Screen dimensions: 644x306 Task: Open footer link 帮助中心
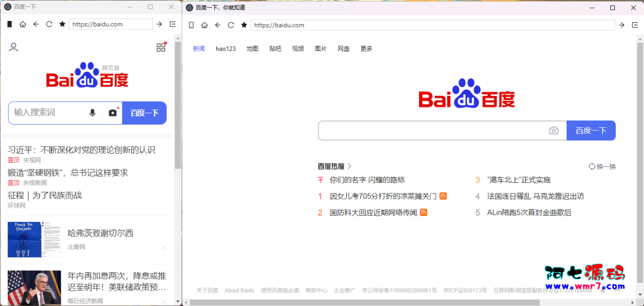[x=316, y=290]
